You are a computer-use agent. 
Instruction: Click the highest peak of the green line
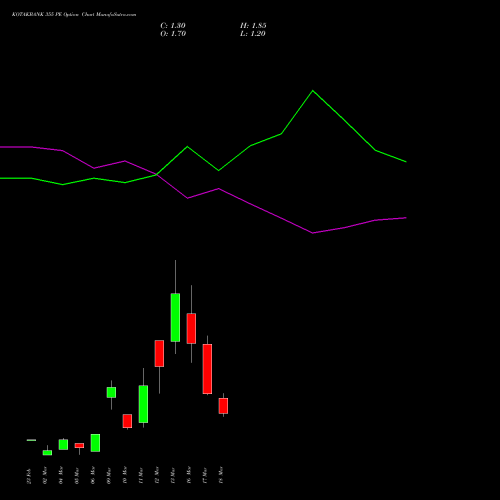(313, 91)
